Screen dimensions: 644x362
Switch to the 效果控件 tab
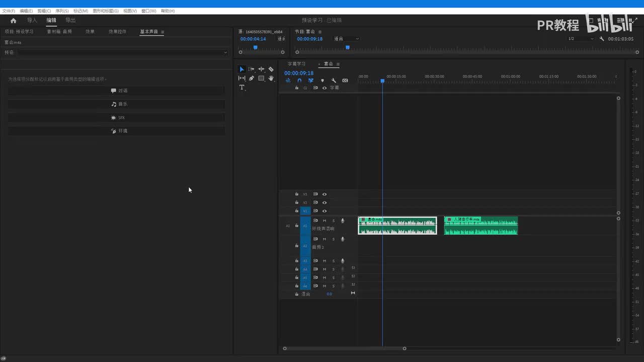[x=117, y=32]
